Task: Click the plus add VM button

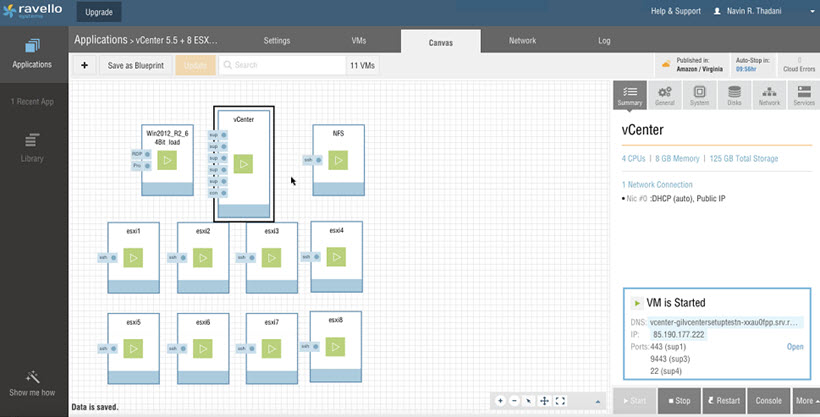Action: (84, 65)
